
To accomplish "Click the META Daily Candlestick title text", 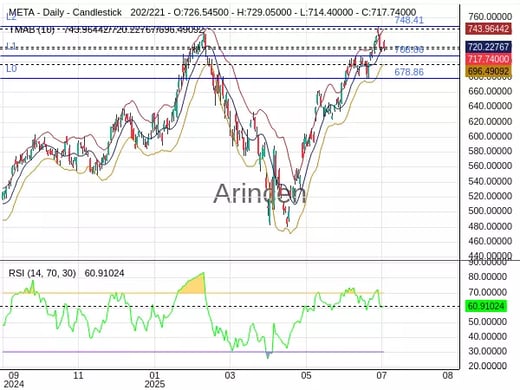I will (65, 13).
